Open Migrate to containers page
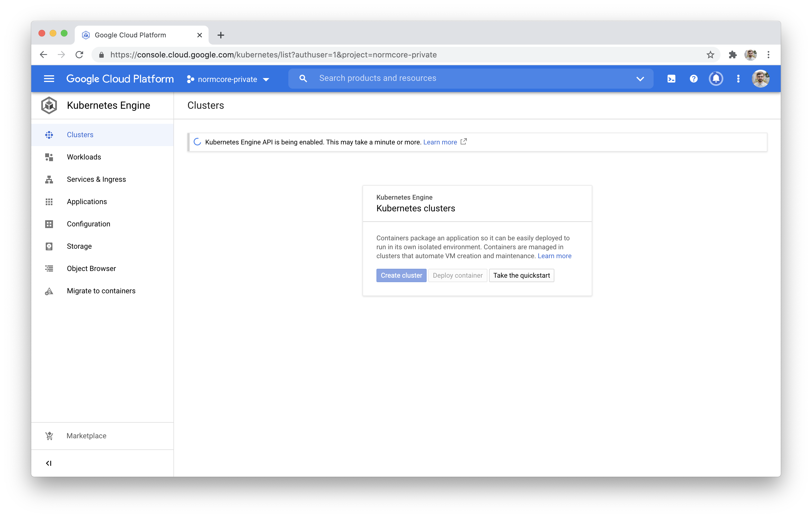 pos(101,291)
